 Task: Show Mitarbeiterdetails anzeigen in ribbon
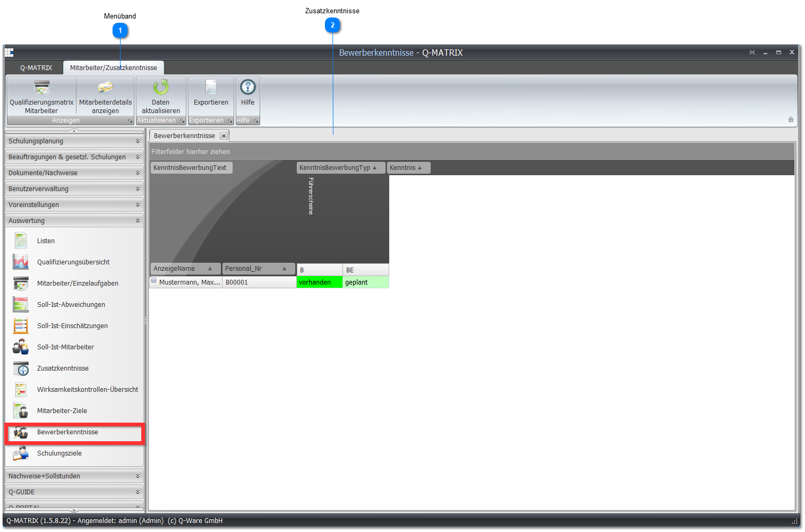click(105, 97)
